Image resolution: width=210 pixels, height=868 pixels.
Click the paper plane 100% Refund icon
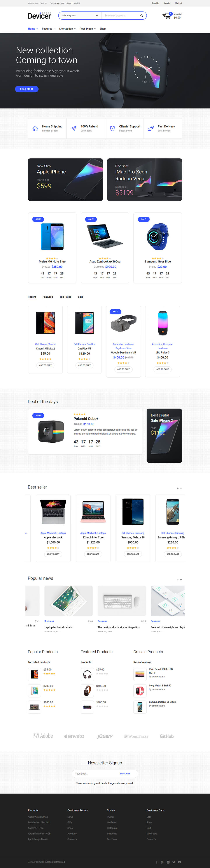click(73, 128)
